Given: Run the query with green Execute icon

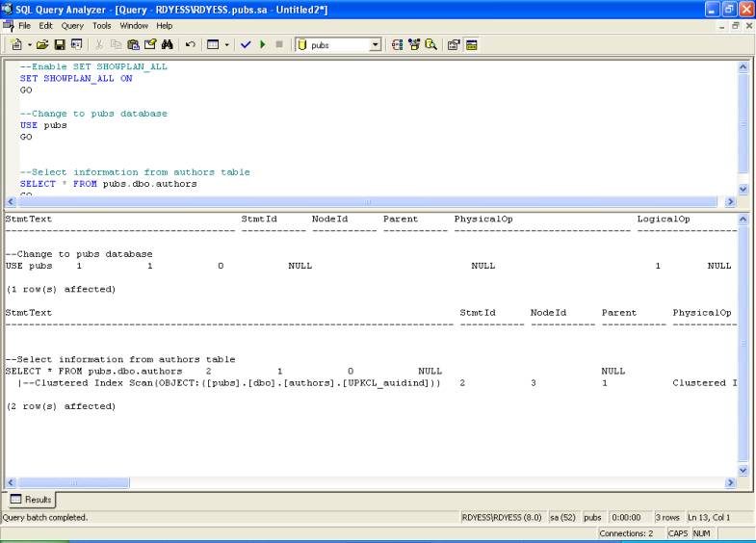Looking at the screenshot, I should click(263, 44).
